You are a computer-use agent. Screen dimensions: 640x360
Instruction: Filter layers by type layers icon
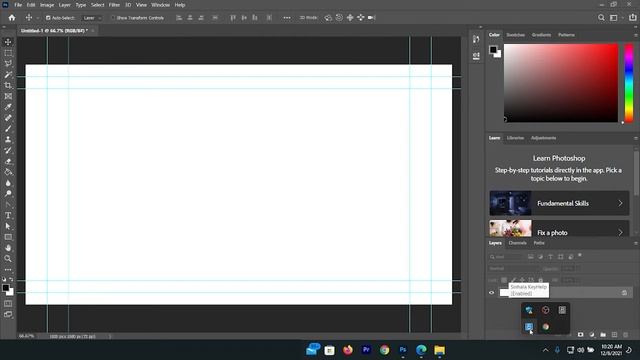550,257
